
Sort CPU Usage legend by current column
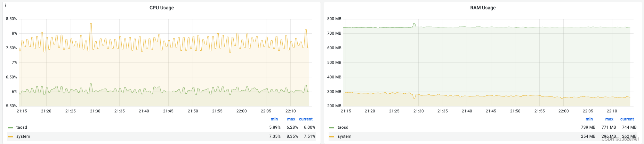tap(306, 119)
